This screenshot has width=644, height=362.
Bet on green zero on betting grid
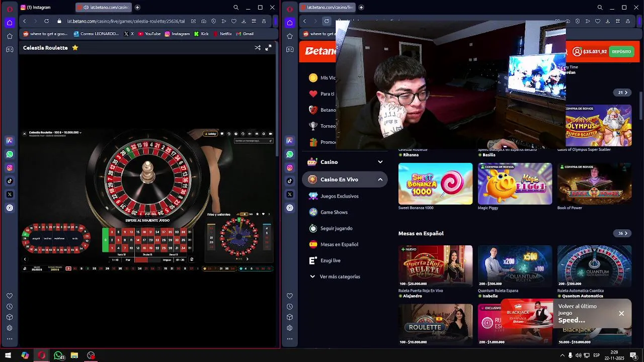coord(105,240)
